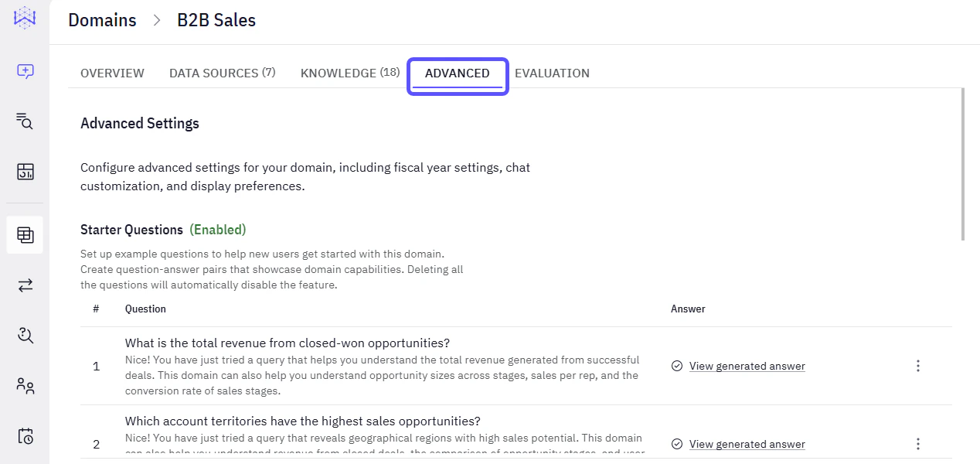This screenshot has height=464, width=980.
Task: Open the transfer arrows icon in sidebar
Action: pos(25,285)
